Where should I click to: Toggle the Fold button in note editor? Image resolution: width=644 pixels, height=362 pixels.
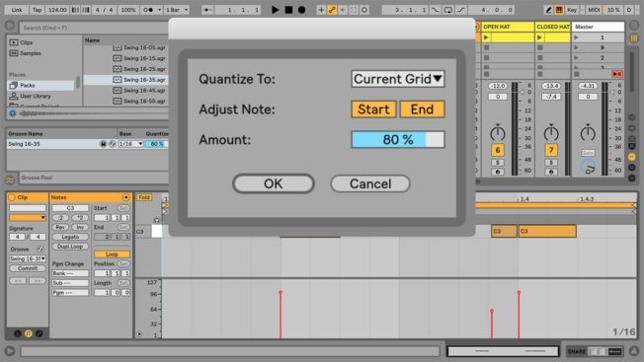click(144, 197)
